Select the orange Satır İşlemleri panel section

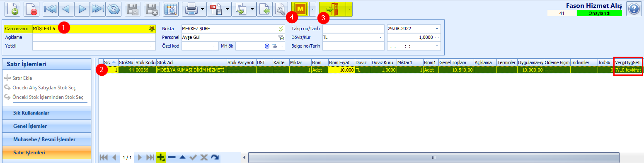coord(46,153)
